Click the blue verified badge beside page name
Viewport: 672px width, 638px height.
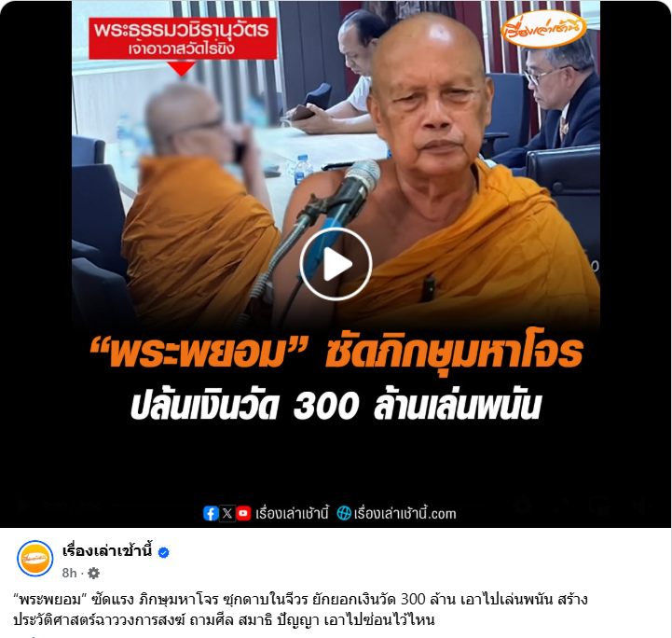click(x=163, y=553)
